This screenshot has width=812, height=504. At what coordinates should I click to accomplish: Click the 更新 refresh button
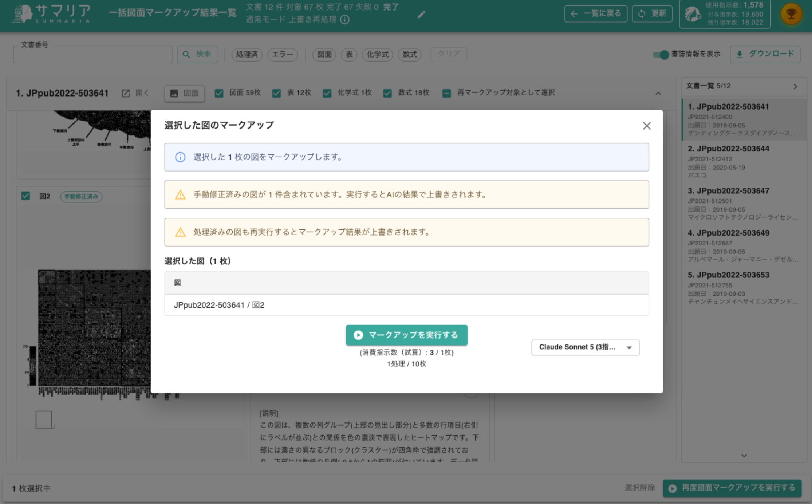[652, 14]
